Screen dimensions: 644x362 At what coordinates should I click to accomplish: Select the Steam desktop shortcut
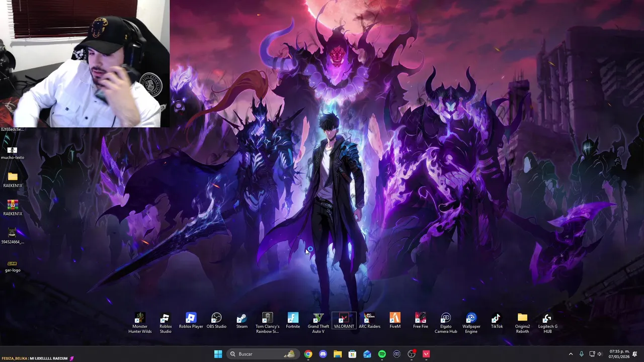(x=242, y=321)
